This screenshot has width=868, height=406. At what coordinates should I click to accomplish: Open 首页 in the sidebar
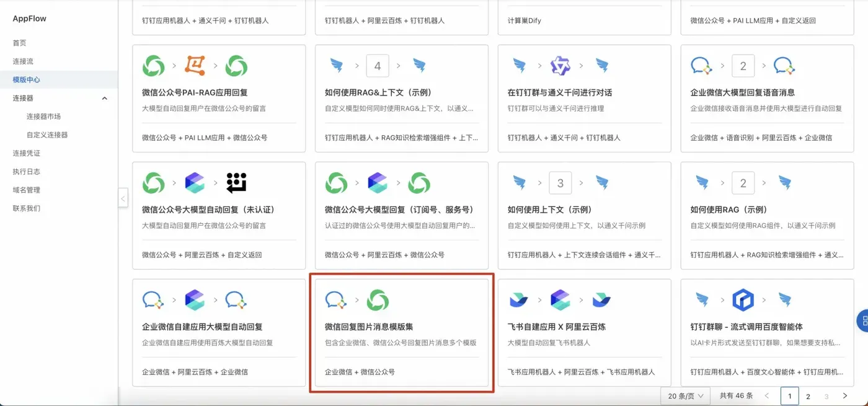pyautogui.click(x=20, y=43)
